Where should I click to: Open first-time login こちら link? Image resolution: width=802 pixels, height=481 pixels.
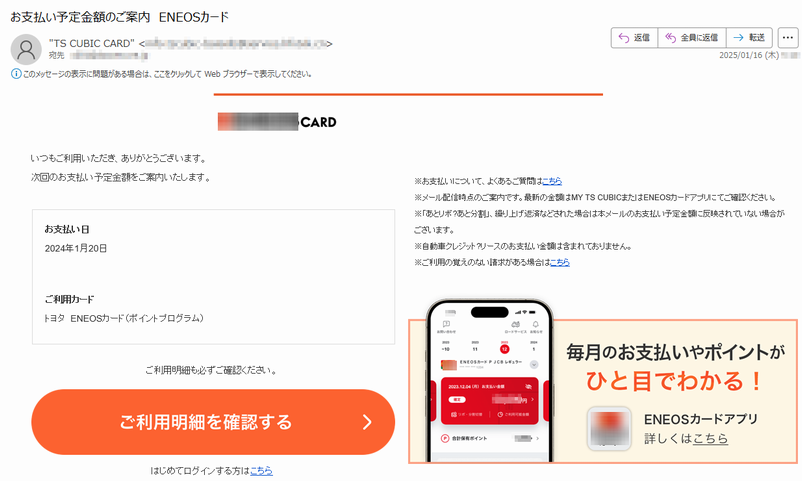261,470
